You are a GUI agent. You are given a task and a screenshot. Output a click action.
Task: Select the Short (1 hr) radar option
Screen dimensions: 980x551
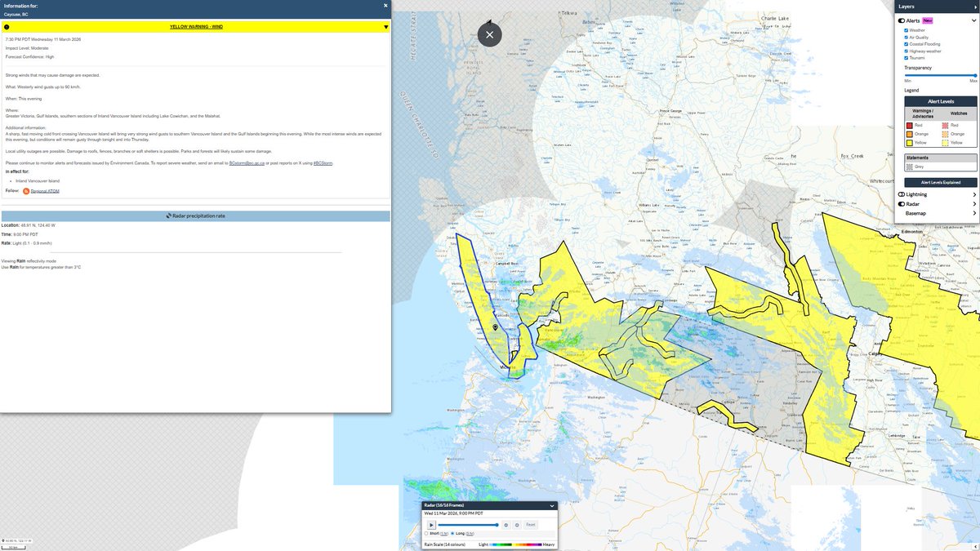426,534
